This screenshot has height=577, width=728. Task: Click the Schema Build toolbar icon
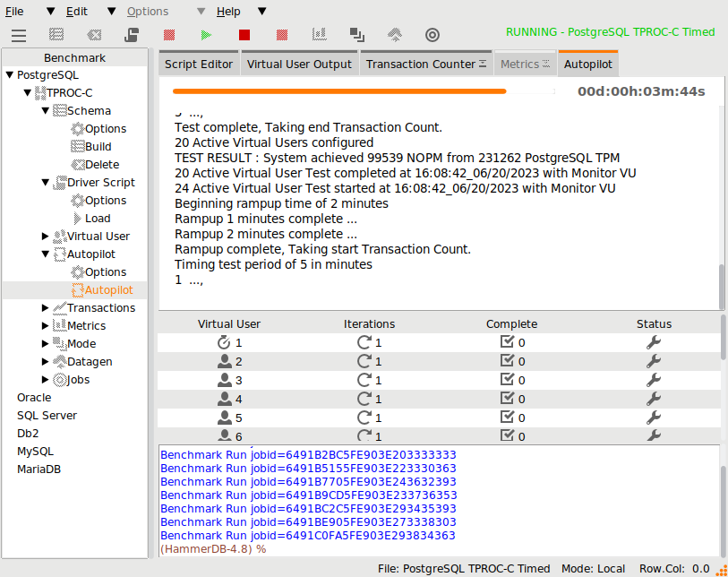point(56,35)
